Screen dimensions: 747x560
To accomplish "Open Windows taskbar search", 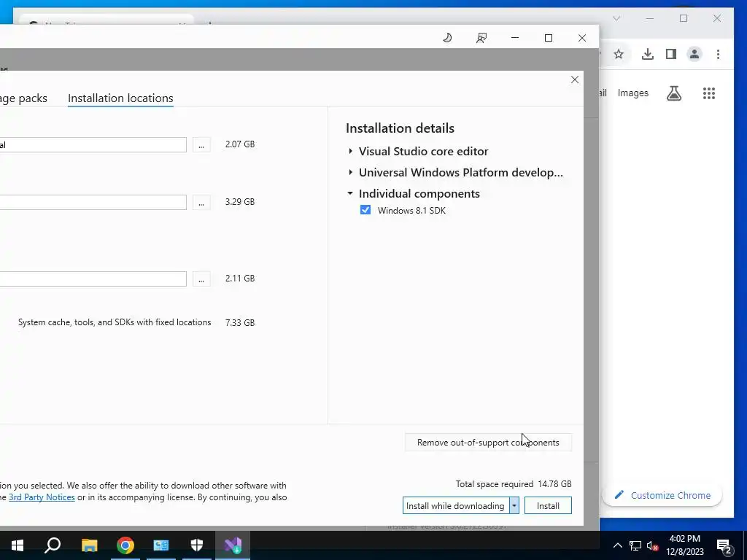I will [53, 545].
